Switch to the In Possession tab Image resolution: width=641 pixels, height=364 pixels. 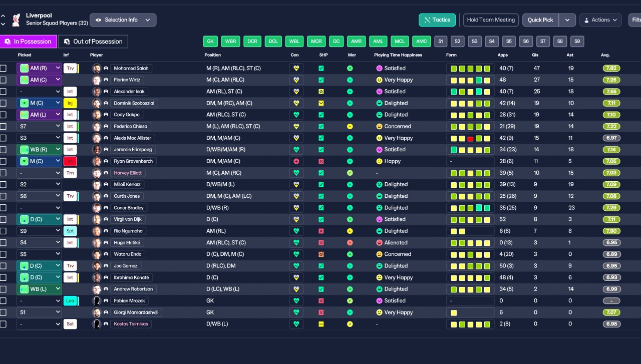point(28,42)
